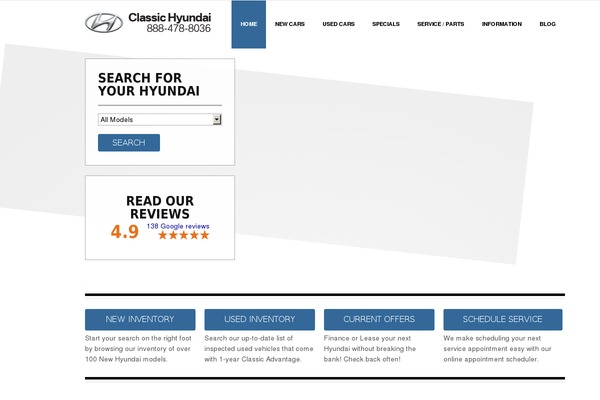Viewport: 600px width, 400px height.
Task: Open the All Models dropdown
Action: 160,119
